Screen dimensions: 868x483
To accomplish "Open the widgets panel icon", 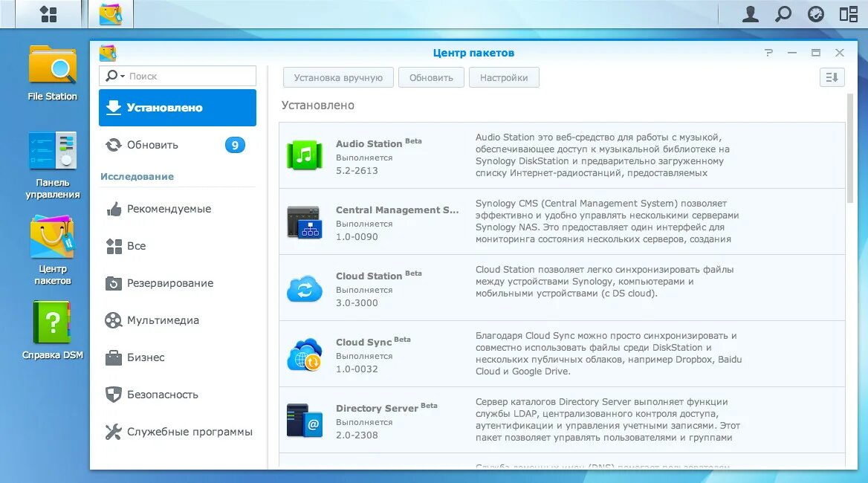I will pyautogui.click(x=848, y=14).
